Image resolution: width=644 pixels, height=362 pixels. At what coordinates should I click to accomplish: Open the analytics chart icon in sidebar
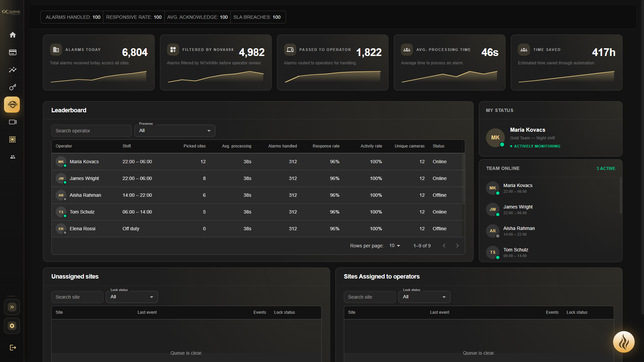click(x=12, y=70)
